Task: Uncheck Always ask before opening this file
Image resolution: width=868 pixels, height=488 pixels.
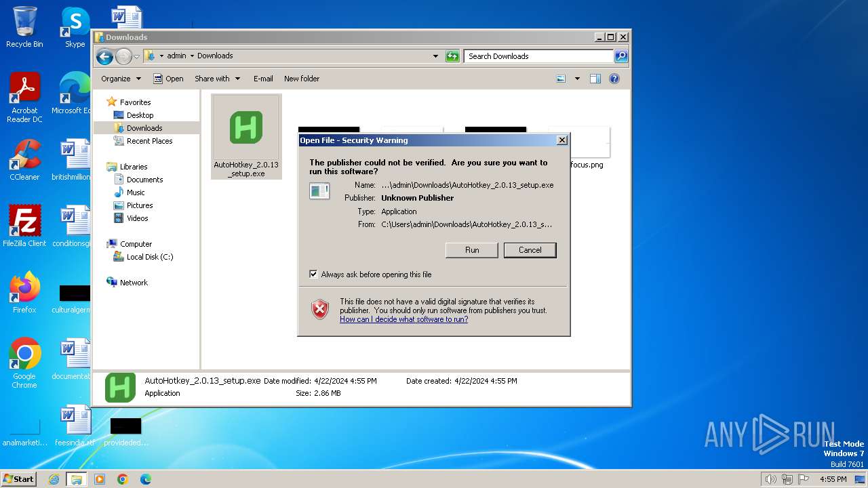Action: (x=313, y=274)
